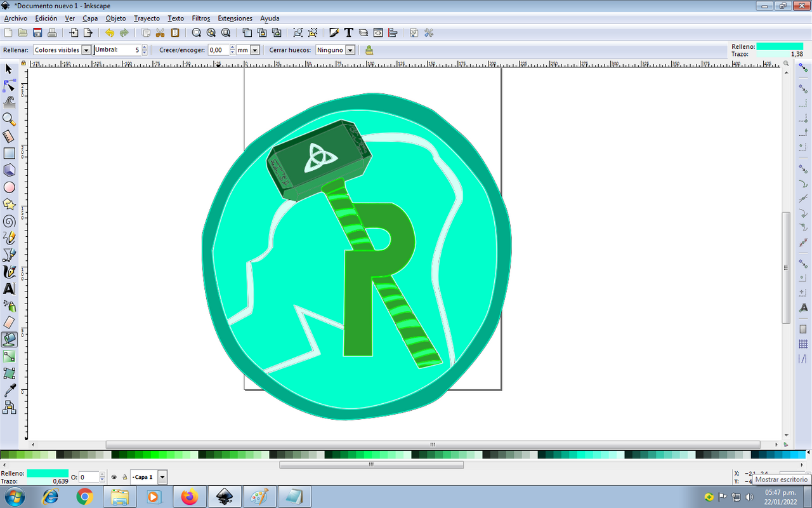
Task: Toggle snap to nodes and handles
Action: click(803, 168)
